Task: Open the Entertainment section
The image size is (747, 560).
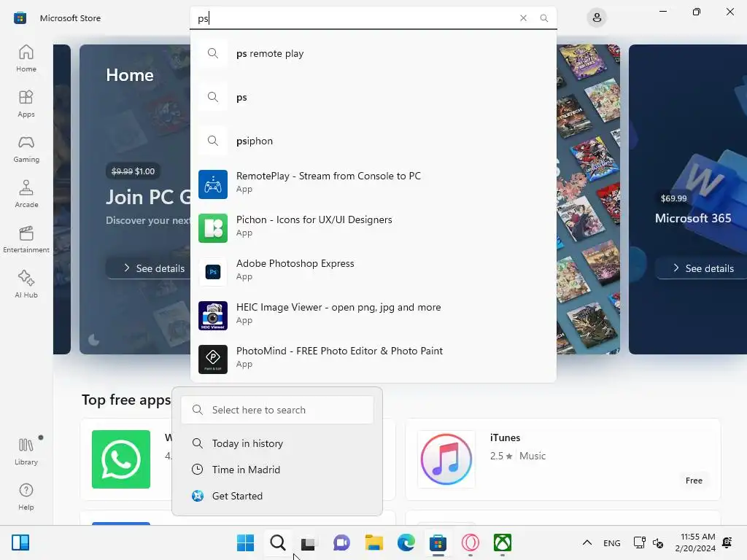Action: (26, 239)
